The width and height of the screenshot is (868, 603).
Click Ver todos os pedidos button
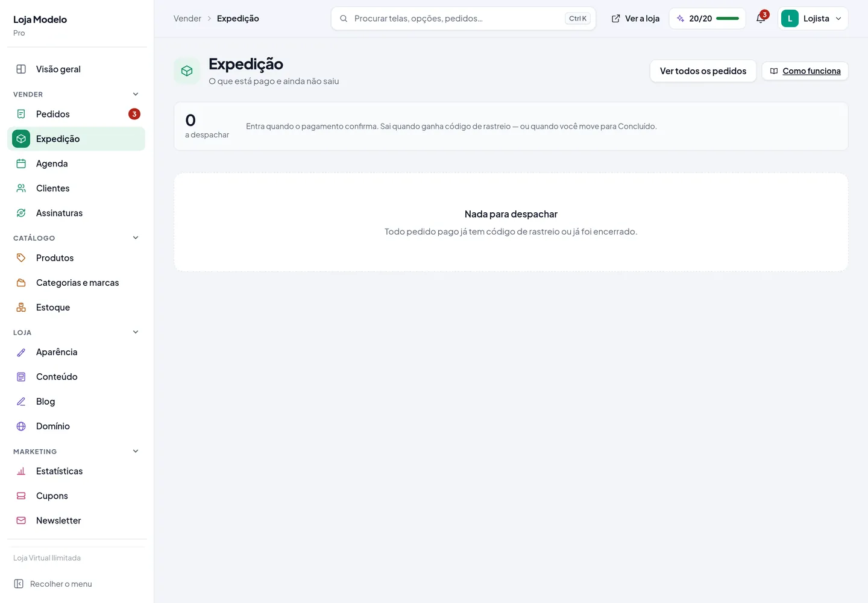click(703, 71)
